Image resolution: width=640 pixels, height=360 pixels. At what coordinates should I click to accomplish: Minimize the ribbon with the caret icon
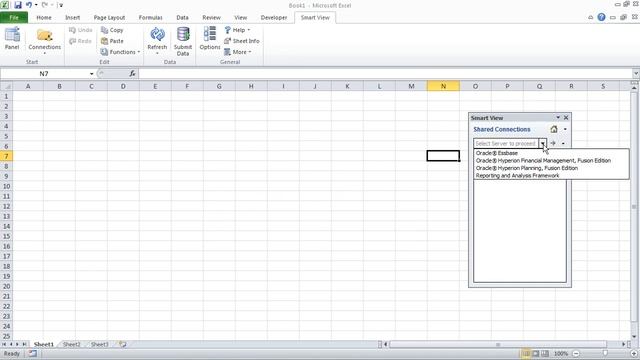[x=591, y=18]
